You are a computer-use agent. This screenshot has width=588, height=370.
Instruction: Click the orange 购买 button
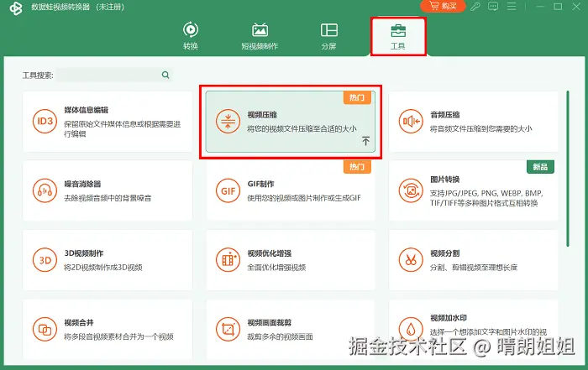click(x=443, y=6)
